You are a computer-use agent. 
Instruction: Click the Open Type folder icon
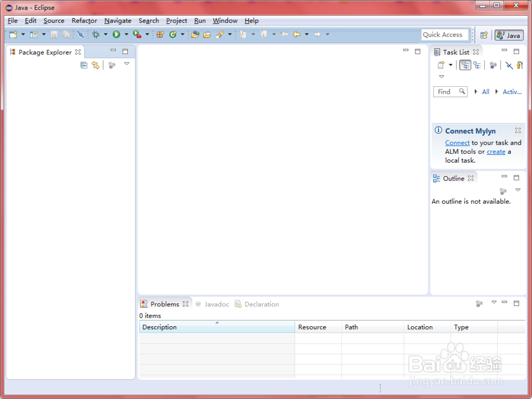[x=195, y=34]
